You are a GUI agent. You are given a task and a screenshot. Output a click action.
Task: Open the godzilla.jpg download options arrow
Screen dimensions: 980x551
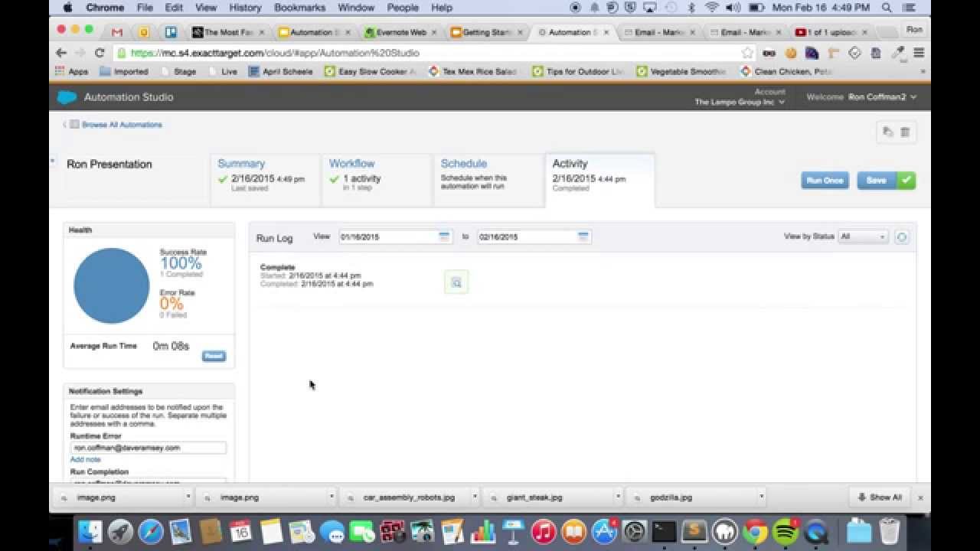point(761,497)
